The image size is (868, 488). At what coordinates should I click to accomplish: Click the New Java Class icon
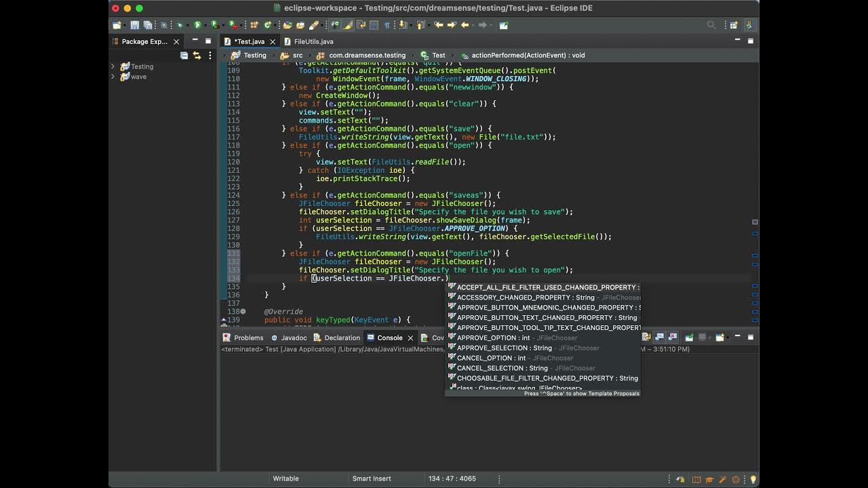(267, 25)
